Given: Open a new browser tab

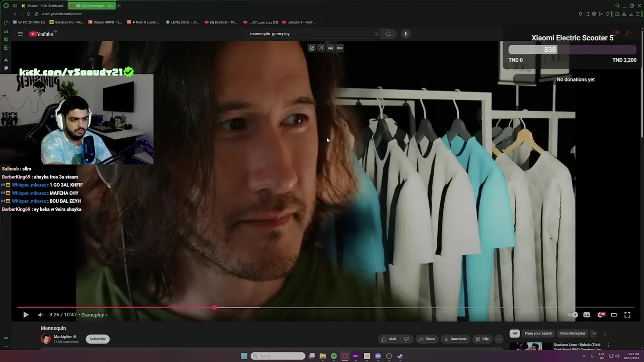Looking at the screenshot, I should pyautogui.click(x=119, y=6).
